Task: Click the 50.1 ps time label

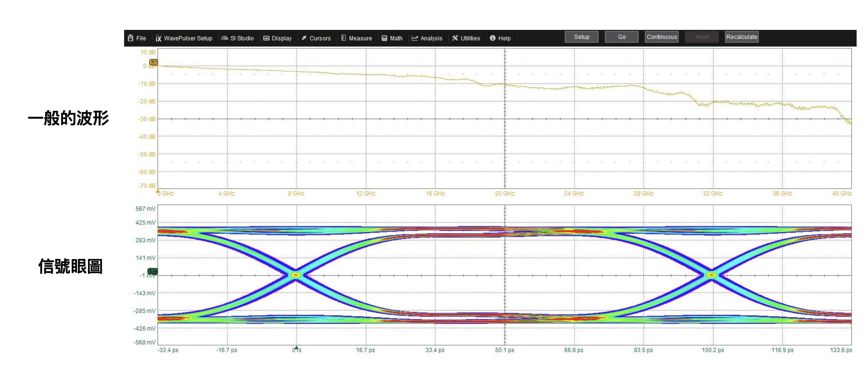Action: (x=504, y=350)
